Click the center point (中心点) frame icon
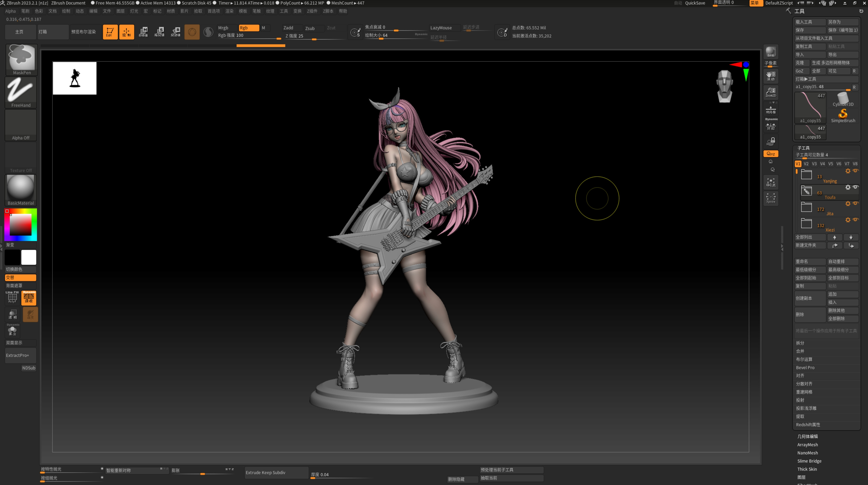The width and height of the screenshot is (868, 485). (771, 182)
